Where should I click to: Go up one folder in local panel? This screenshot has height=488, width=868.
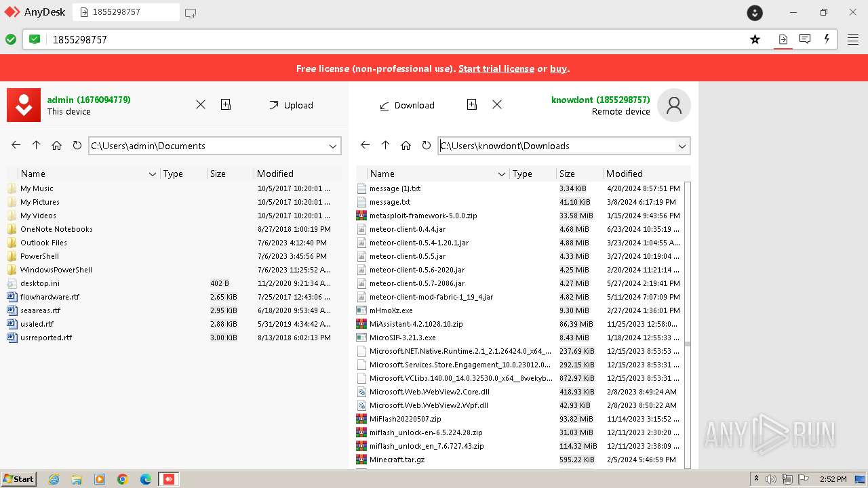pyautogui.click(x=37, y=145)
